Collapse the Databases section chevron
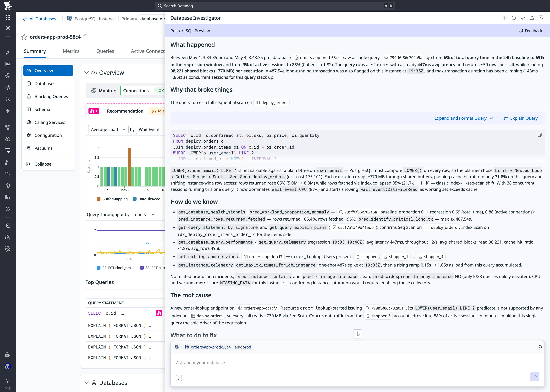Viewport: 550px width, 392px height. click(86, 383)
